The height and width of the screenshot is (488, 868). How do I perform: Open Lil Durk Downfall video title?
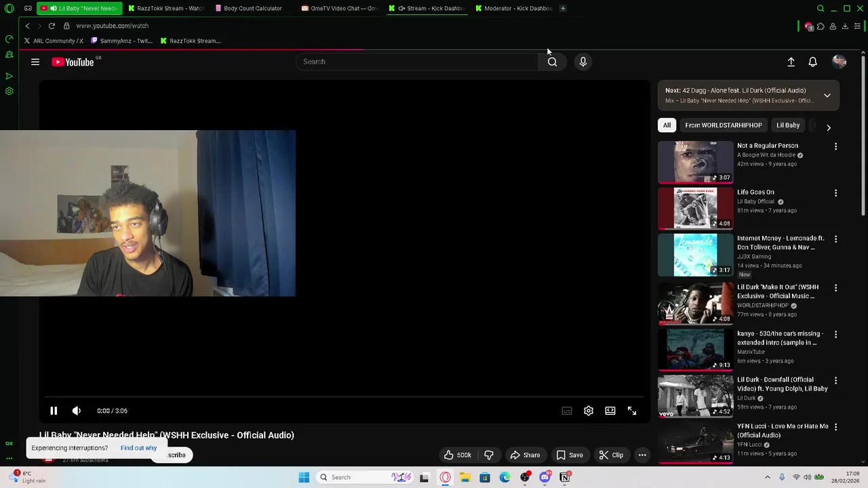click(x=783, y=384)
